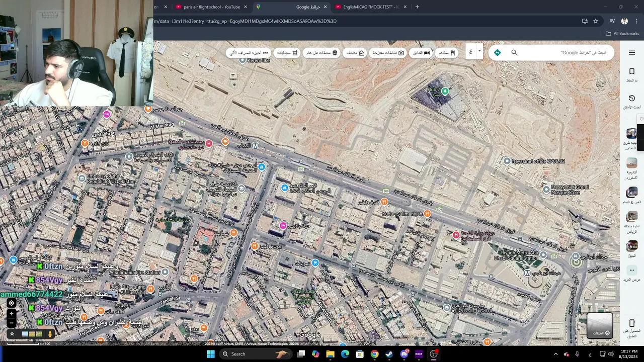Open File Explorer from the taskbar
This screenshot has width=644, height=362.
coord(330,354)
